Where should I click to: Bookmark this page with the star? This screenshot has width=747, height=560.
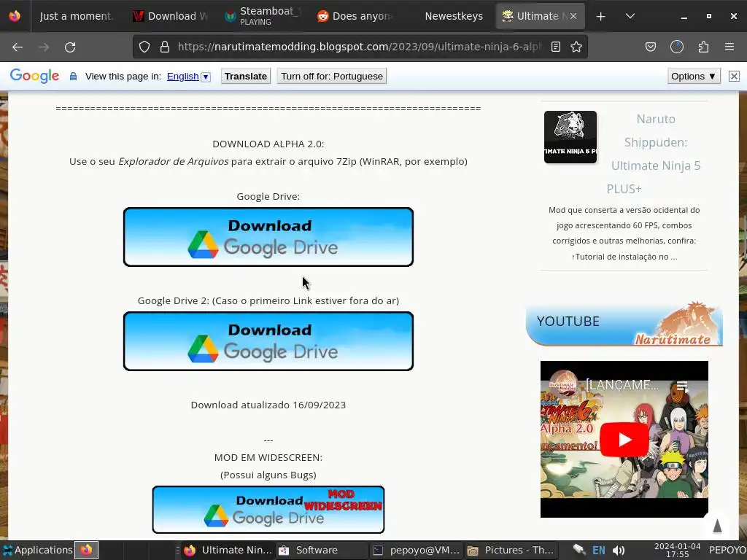pos(576,47)
